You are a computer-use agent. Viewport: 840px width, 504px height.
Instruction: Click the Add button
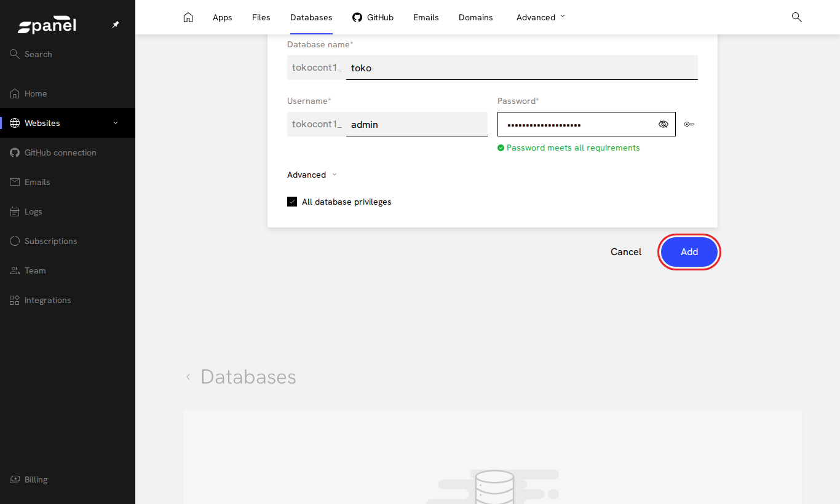point(689,252)
